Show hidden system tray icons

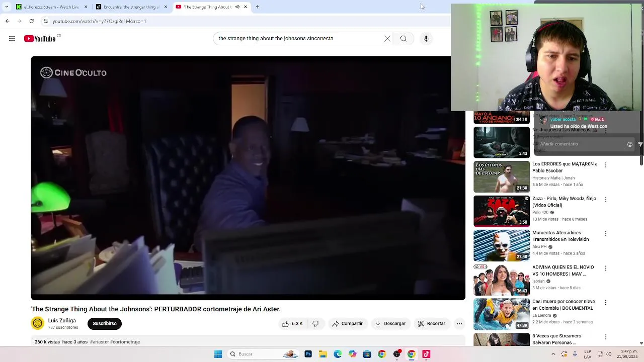[x=553, y=354]
